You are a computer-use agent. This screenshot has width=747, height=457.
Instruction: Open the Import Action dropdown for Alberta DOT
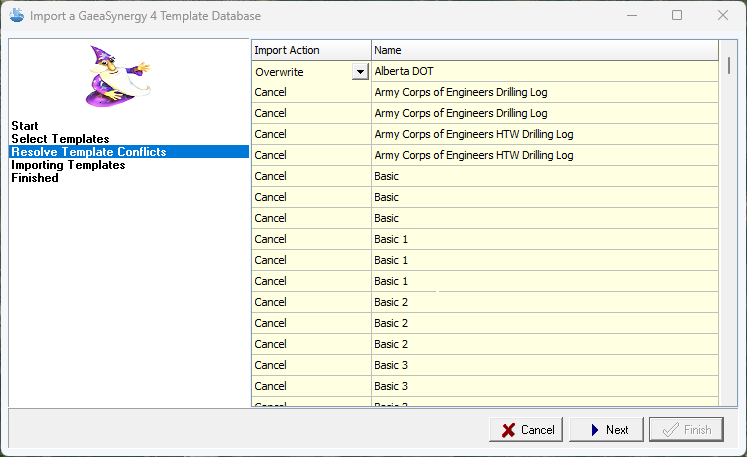click(x=360, y=72)
